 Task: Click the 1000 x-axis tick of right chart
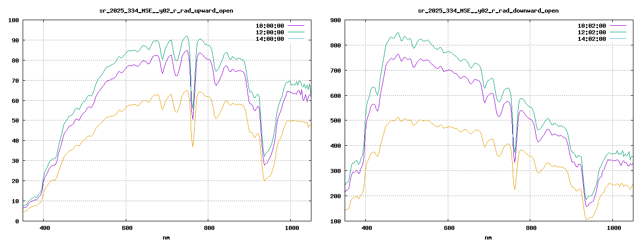(612, 228)
